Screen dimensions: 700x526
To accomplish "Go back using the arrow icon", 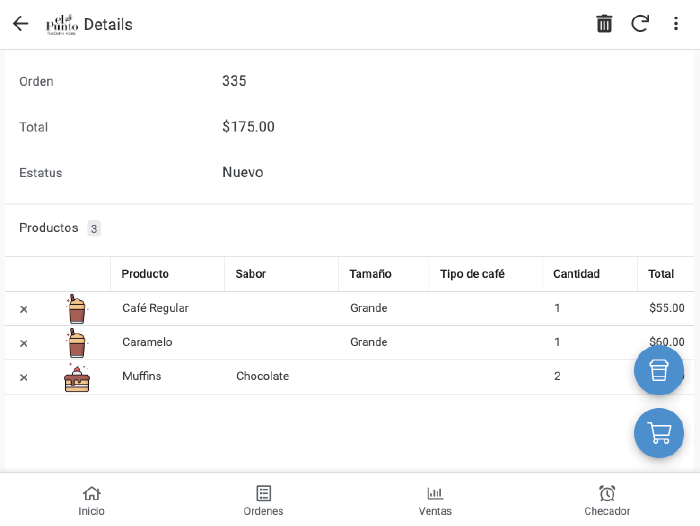I will (20, 24).
